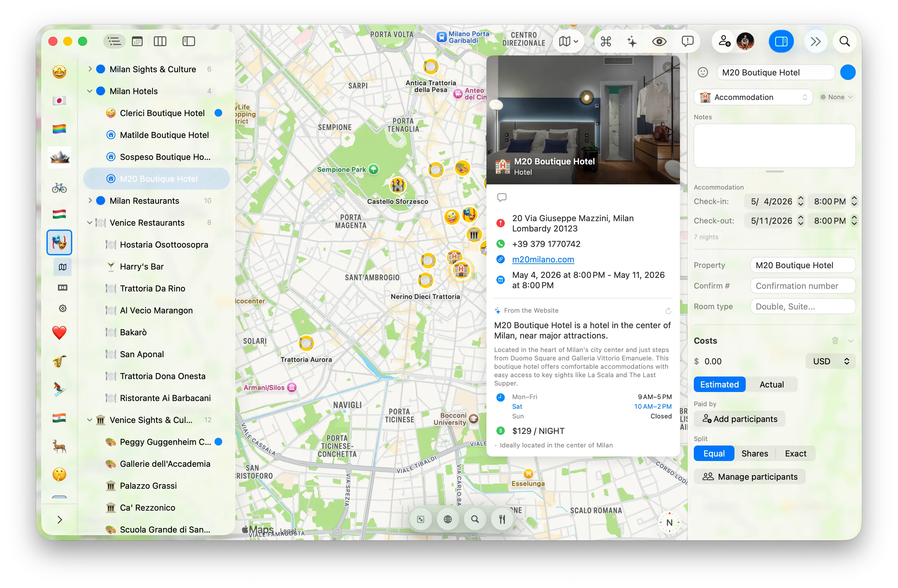This screenshot has width=898, height=588.
Task: Collapse the Venice Restaurants group
Action: pyautogui.click(x=90, y=222)
